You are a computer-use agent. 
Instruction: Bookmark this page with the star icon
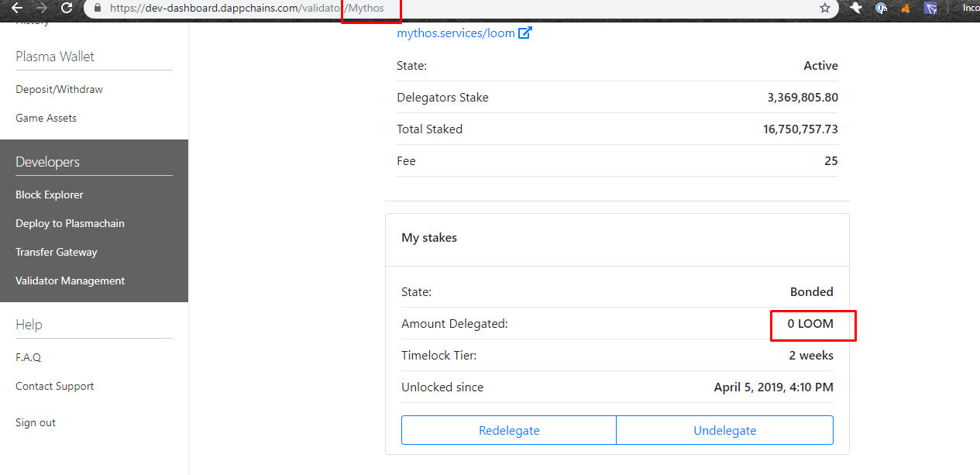[x=824, y=9]
